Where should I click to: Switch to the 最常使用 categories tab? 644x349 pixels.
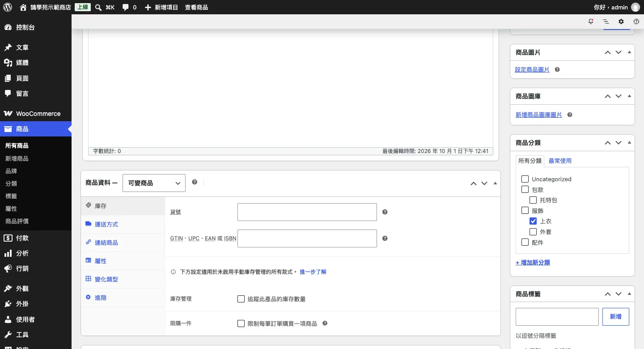click(560, 161)
